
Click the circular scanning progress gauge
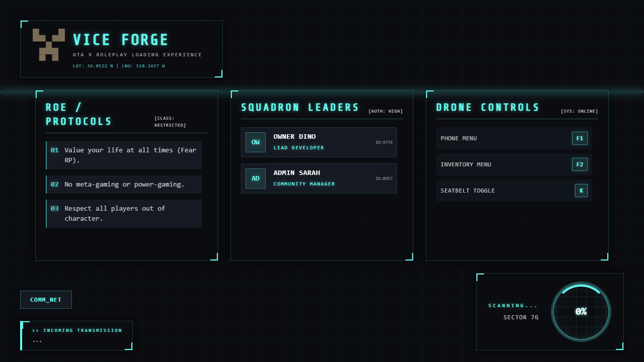click(x=581, y=312)
